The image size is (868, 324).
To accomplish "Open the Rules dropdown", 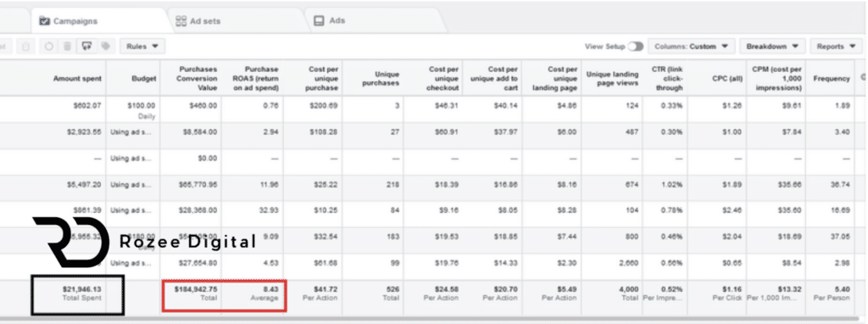I will [142, 47].
